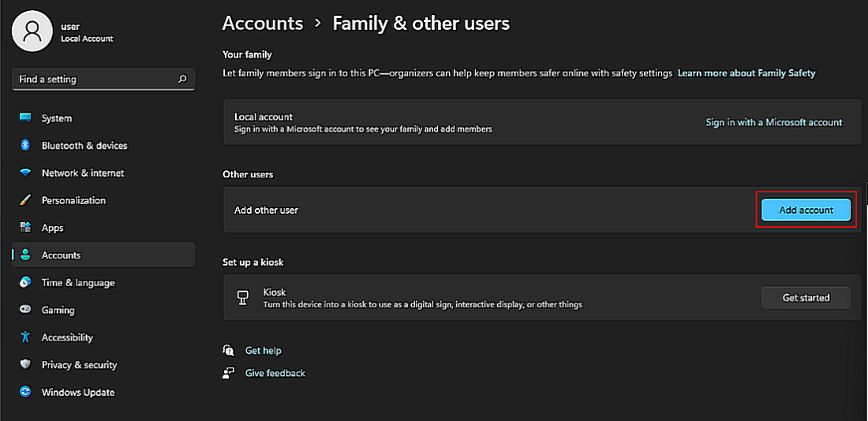Open the Apps grid icon

tap(25, 228)
